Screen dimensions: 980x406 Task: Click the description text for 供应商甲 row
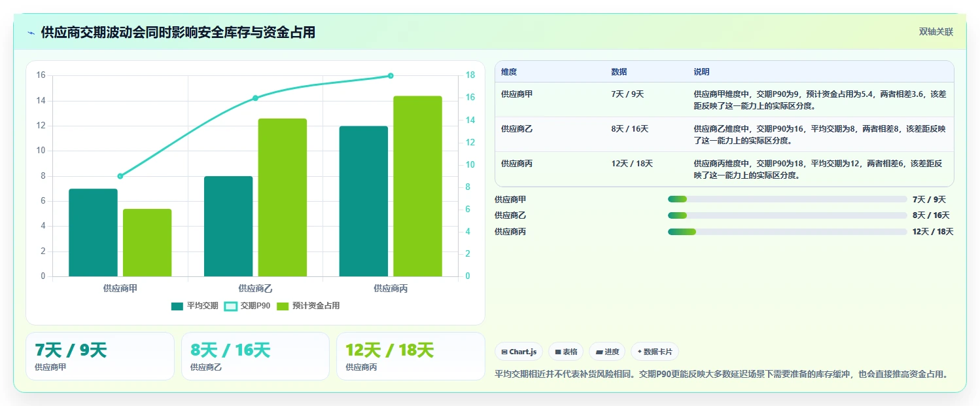coord(820,100)
